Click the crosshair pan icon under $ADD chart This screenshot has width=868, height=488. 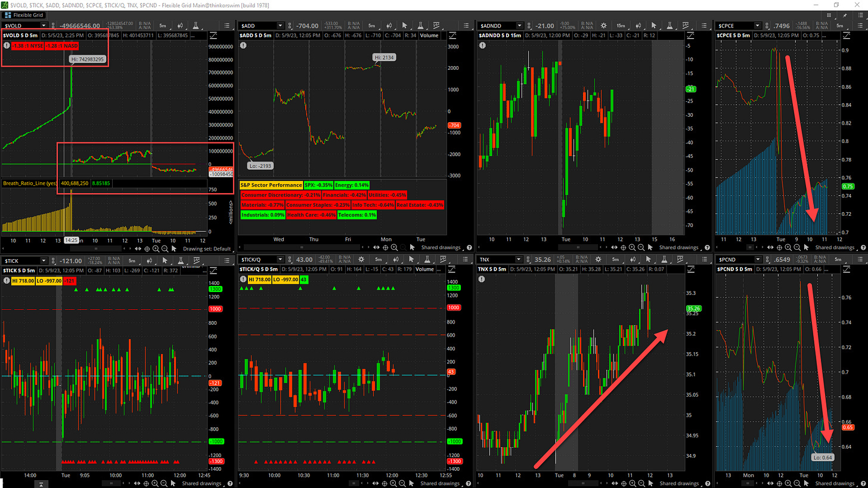point(386,247)
